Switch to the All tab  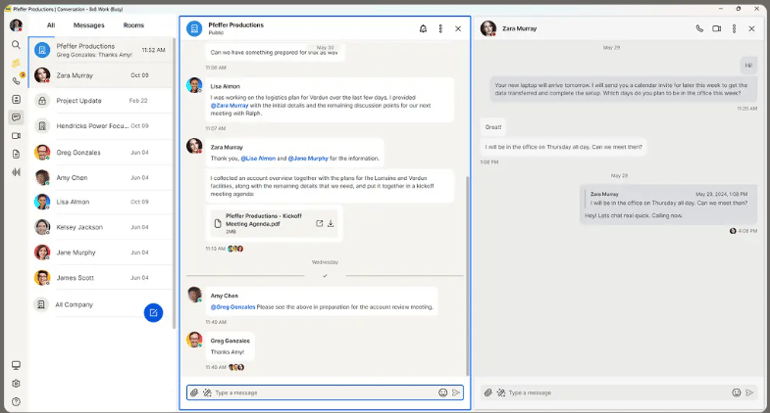pos(51,25)
